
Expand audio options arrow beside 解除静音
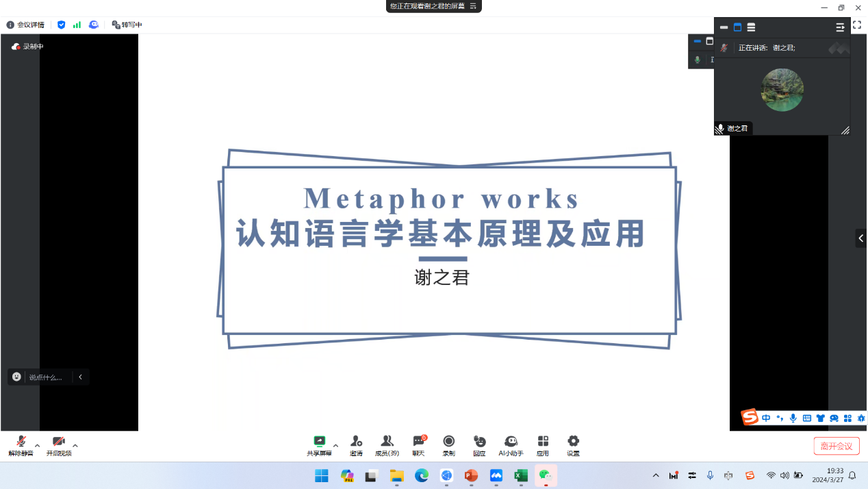tap(37, 445)
